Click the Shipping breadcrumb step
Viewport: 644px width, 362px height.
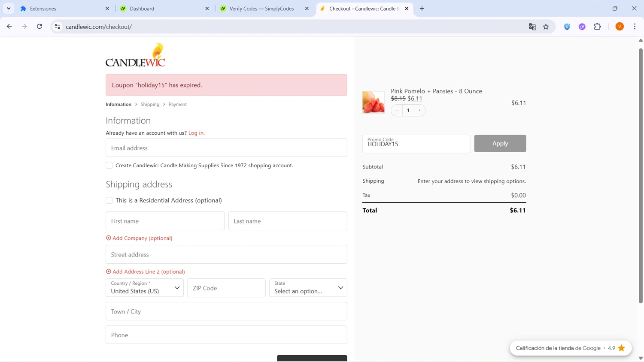(150, 104)
